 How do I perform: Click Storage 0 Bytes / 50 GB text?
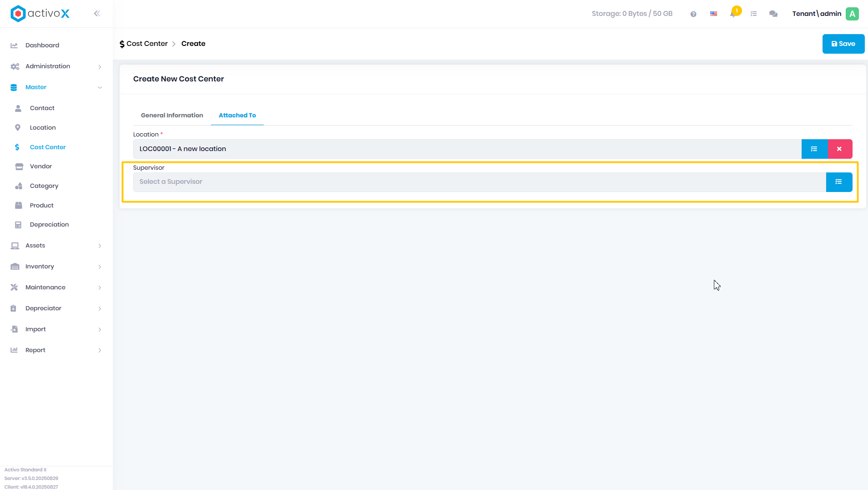coord(632,14)
